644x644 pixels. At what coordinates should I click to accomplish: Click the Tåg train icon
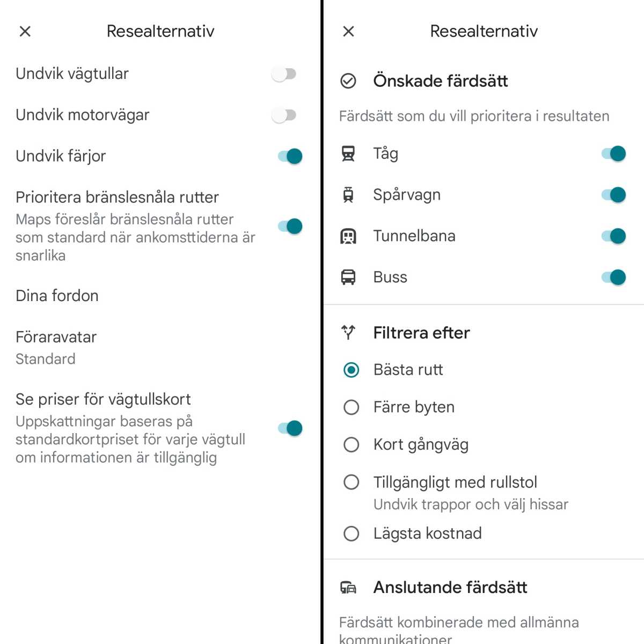click(349, 153)
